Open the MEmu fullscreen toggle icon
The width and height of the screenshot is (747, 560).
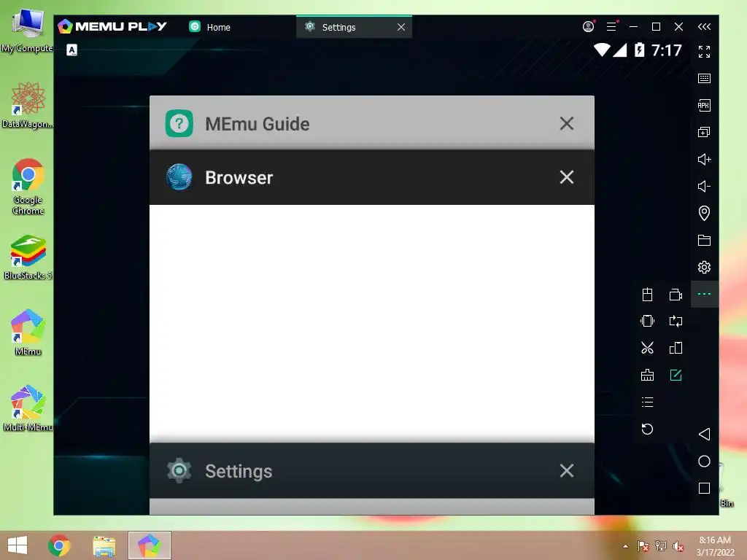704,52
